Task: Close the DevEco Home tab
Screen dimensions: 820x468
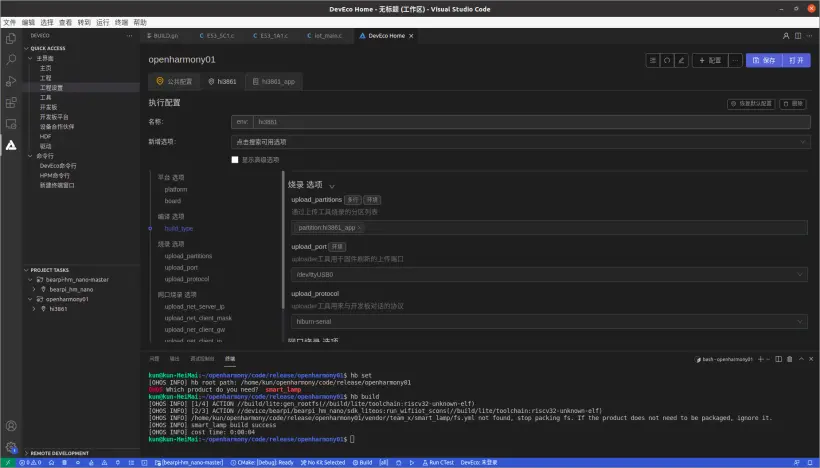Action: click(411, 36)
